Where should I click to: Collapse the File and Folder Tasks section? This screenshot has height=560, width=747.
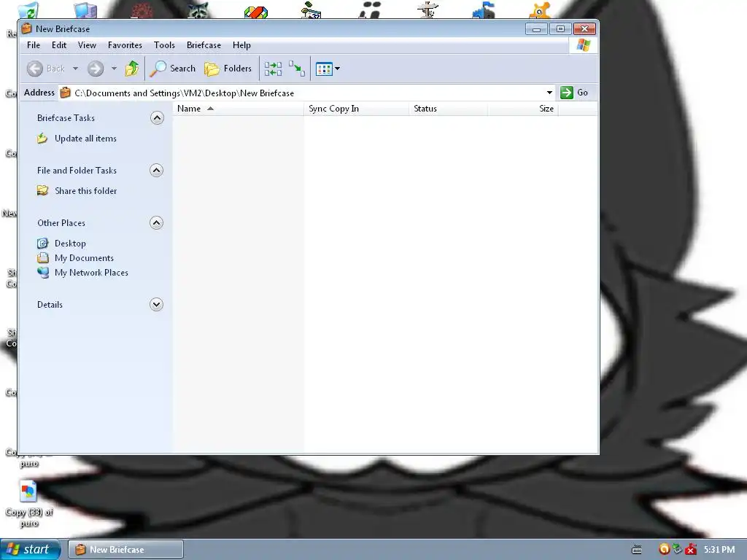click(x=157, y=170)
